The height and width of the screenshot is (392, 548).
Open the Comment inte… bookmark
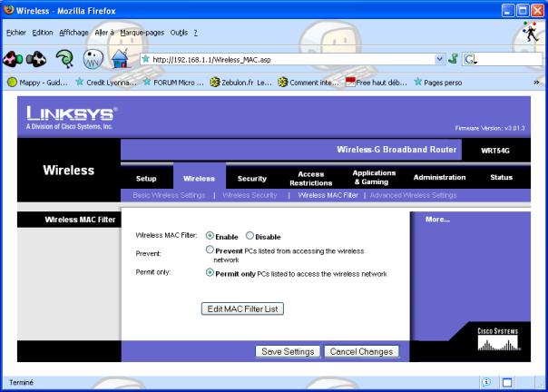[x=308, y=83]
